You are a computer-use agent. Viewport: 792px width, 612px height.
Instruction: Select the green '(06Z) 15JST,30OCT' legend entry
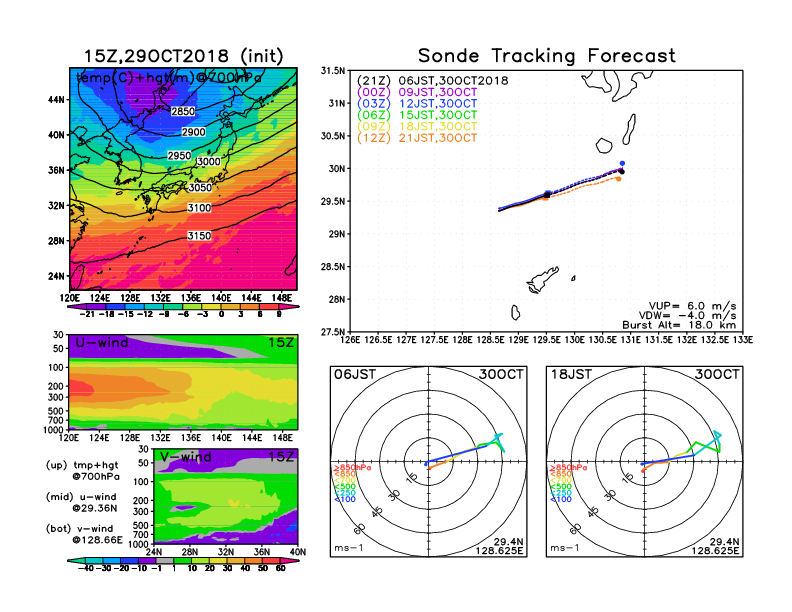[x=417, y=115]
